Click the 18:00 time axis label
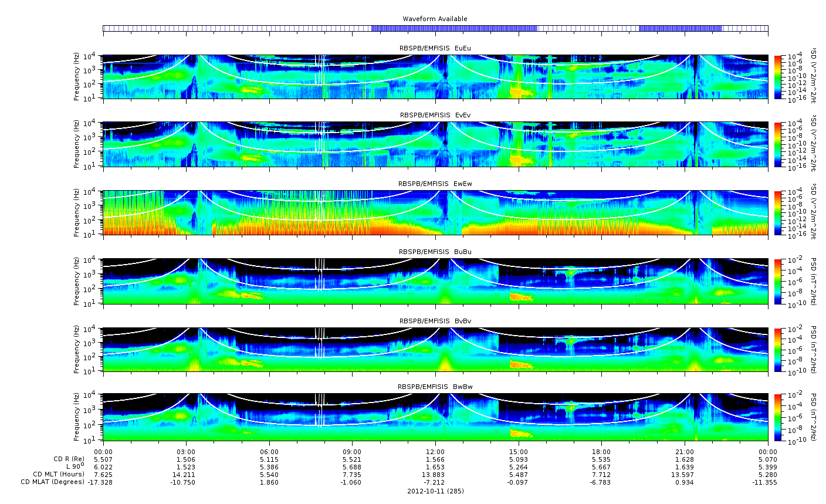The height and width of the screenshot is (504, 826). [601, 451]
